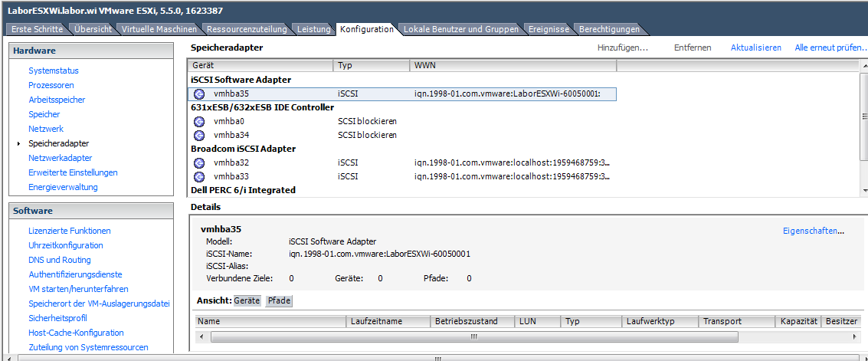Click Aktualisieren to refresh adapters
This screenshot has width=868, height=361.
756,48
